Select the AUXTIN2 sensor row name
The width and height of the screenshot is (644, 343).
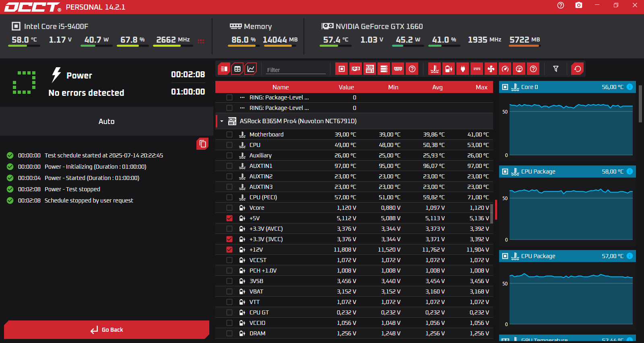point(261,176)
